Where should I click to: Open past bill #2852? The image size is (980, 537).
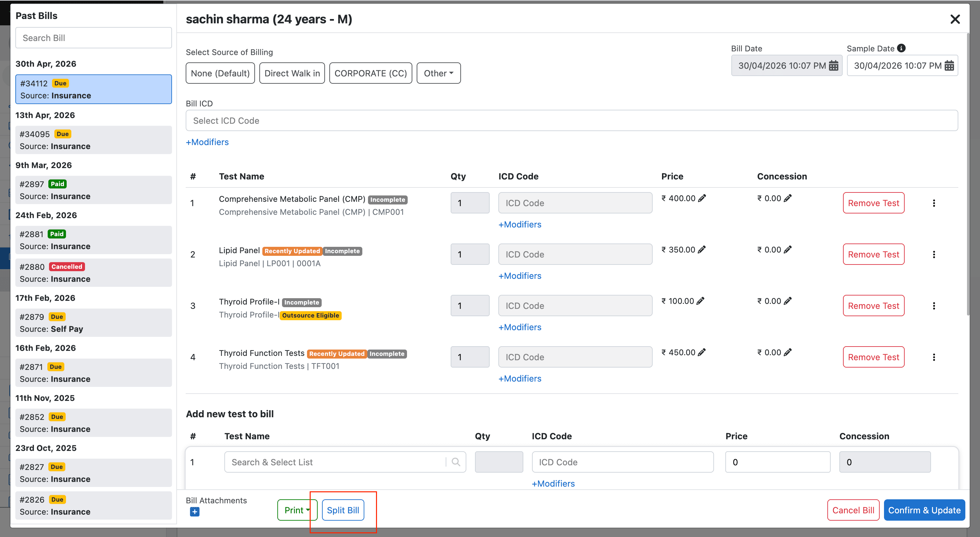pos(93,423)
